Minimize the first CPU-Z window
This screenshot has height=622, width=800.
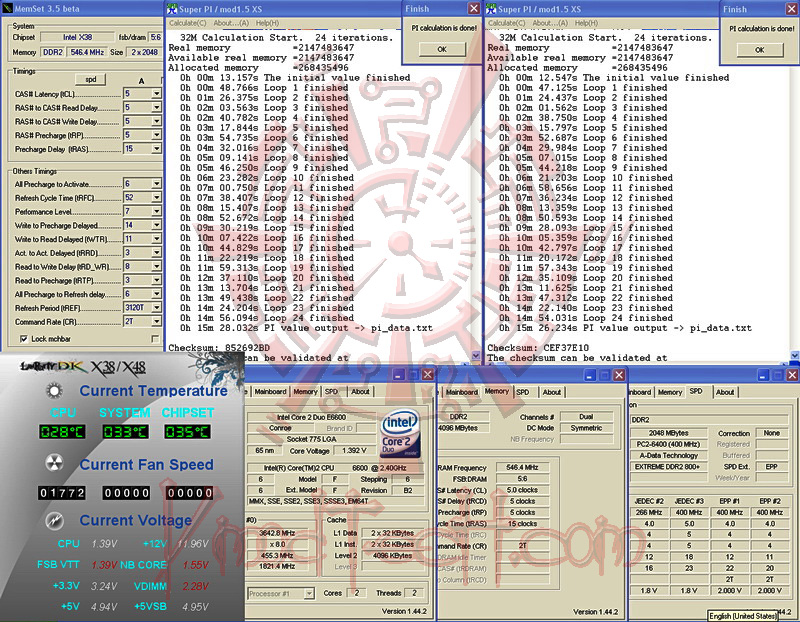399,375
